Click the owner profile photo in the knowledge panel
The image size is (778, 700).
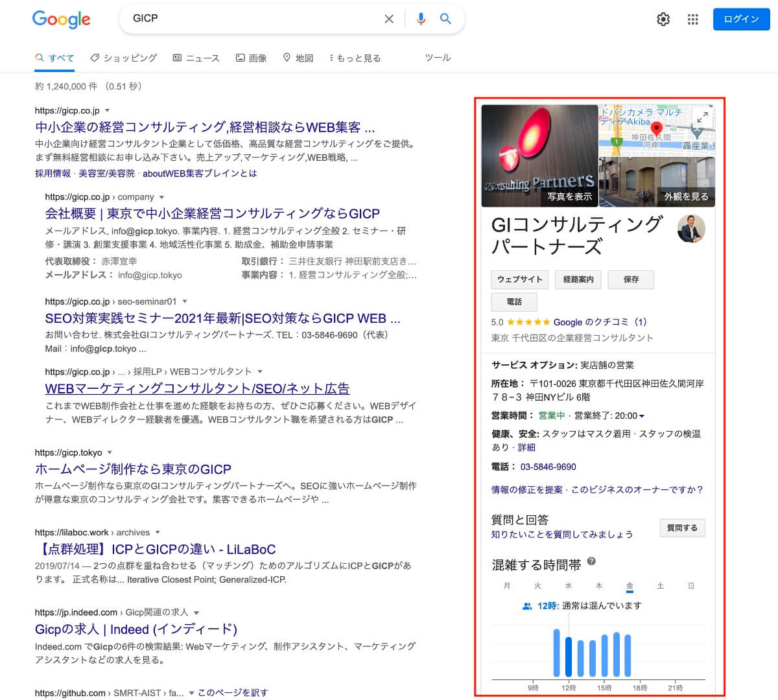[x=691, y=229]
